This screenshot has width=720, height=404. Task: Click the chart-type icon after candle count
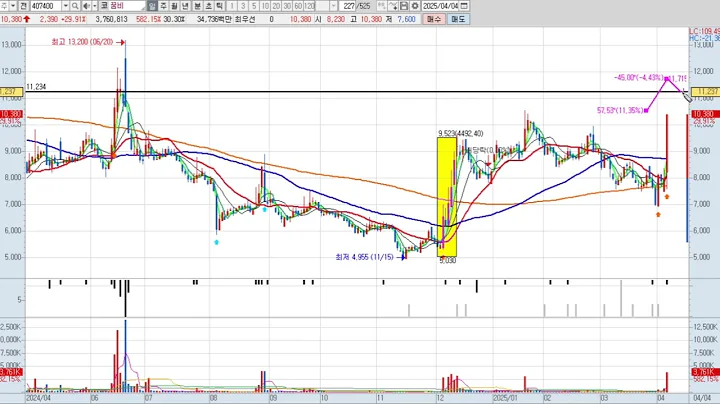pyautogui.click(x=382, y=6)
